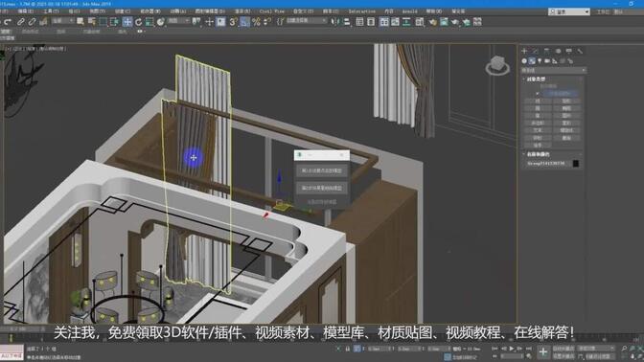The image size is (644, 362).
Task: Click the first button in floating dialog
Action: click(322, 170)
